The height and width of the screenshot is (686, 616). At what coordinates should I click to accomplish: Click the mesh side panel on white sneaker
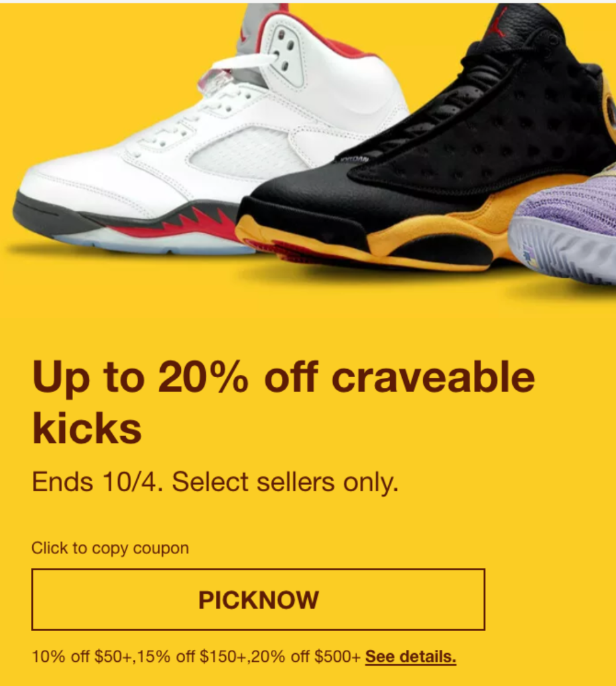(245, 153)
